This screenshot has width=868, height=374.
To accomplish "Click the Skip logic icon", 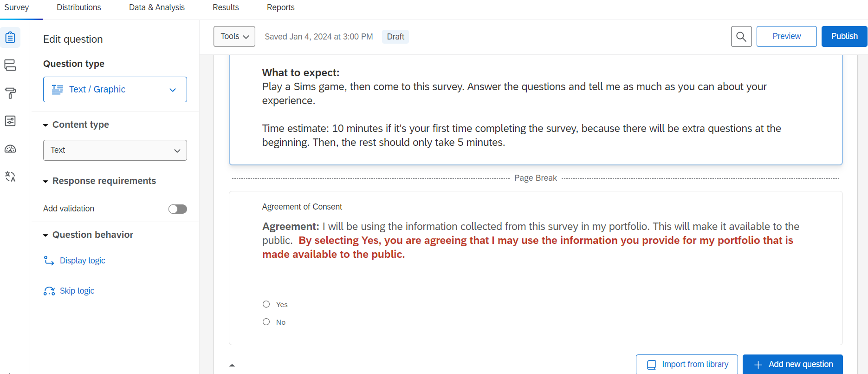I will (x=49, y=291).
